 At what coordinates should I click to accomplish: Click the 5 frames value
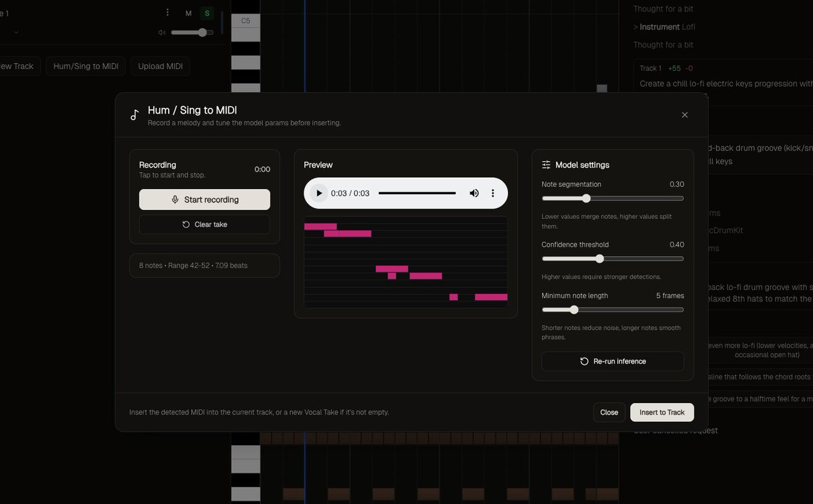(670, 295)
